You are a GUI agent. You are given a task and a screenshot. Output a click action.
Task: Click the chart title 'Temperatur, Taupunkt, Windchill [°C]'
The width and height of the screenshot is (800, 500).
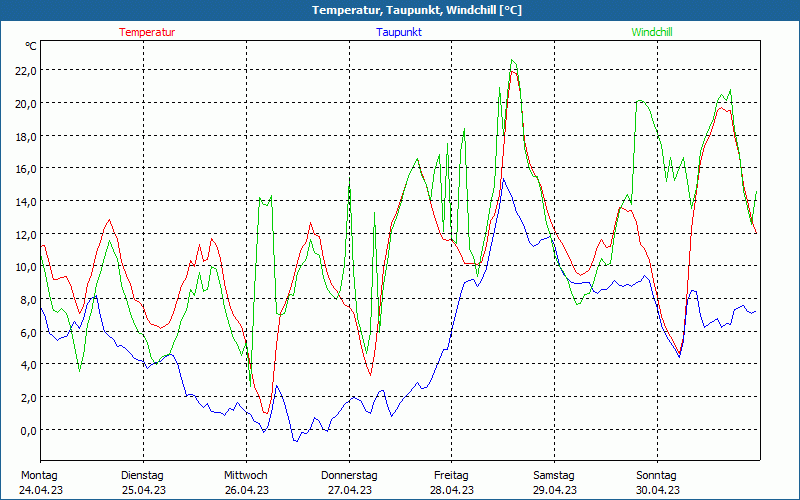point(416,10)
